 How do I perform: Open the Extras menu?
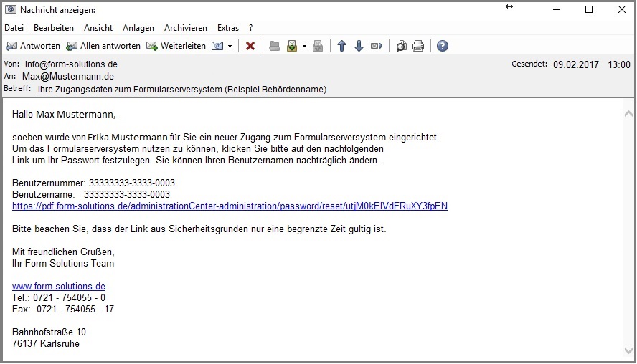click(228, 28)
